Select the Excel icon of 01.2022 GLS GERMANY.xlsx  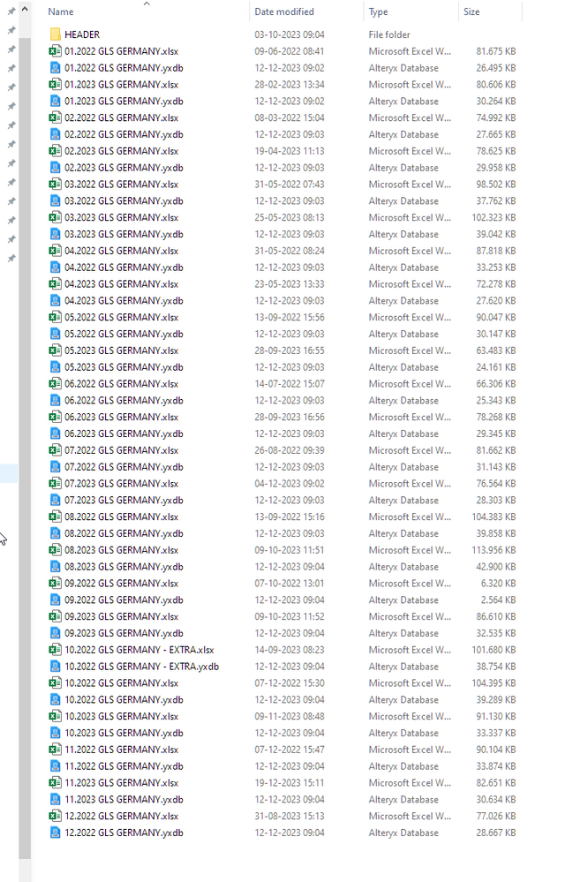55,51
